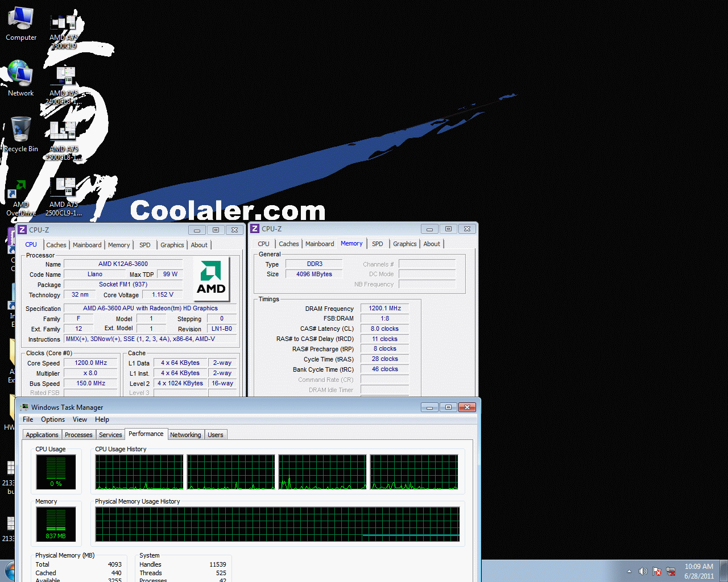Click the FSB:DRAM ratio value 1:8
The image size is (728, 582).
[x=385, y=319]
